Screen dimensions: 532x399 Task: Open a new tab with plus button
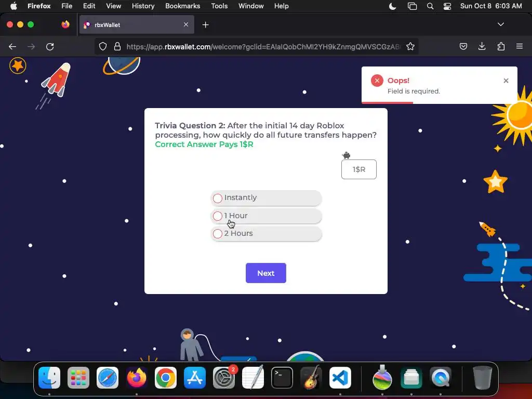tap(205, 25)
